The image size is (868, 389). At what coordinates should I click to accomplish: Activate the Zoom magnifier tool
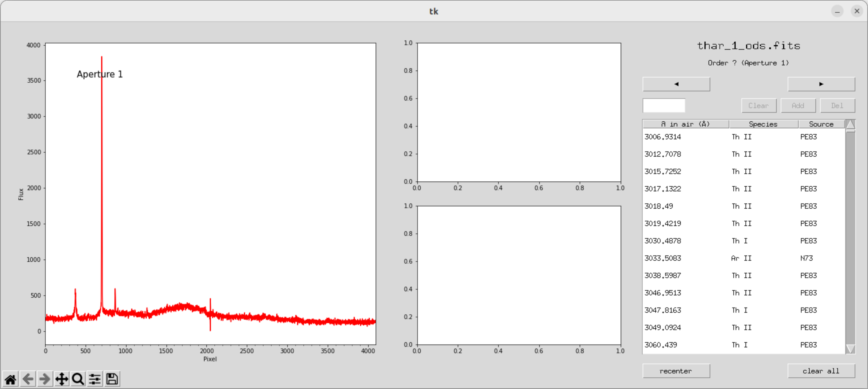78,379
